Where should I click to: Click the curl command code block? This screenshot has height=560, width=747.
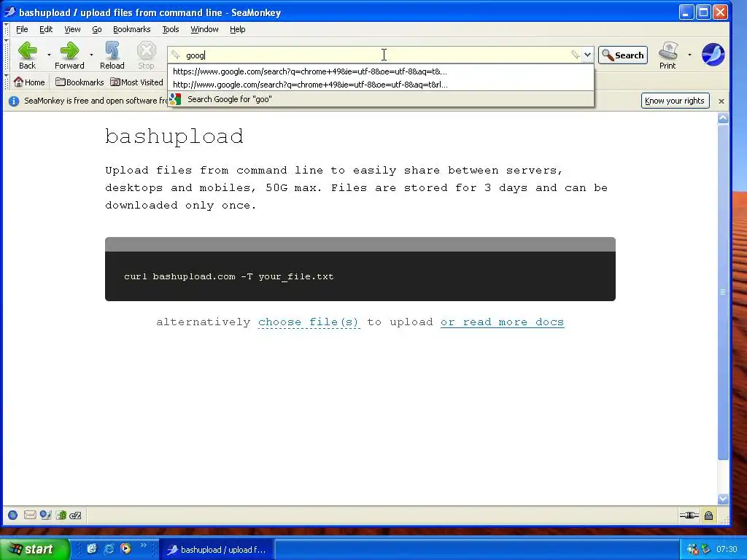pos(360,269)
